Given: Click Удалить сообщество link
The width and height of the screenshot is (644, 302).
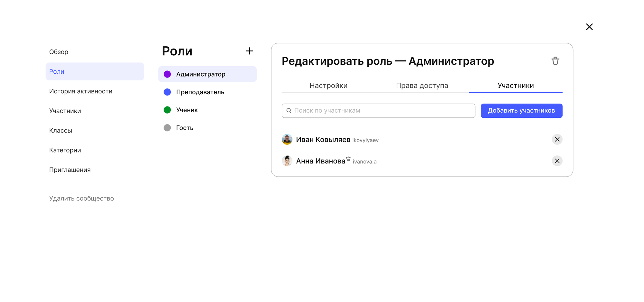Looking at the screenshot, I should tap(81, 198).
